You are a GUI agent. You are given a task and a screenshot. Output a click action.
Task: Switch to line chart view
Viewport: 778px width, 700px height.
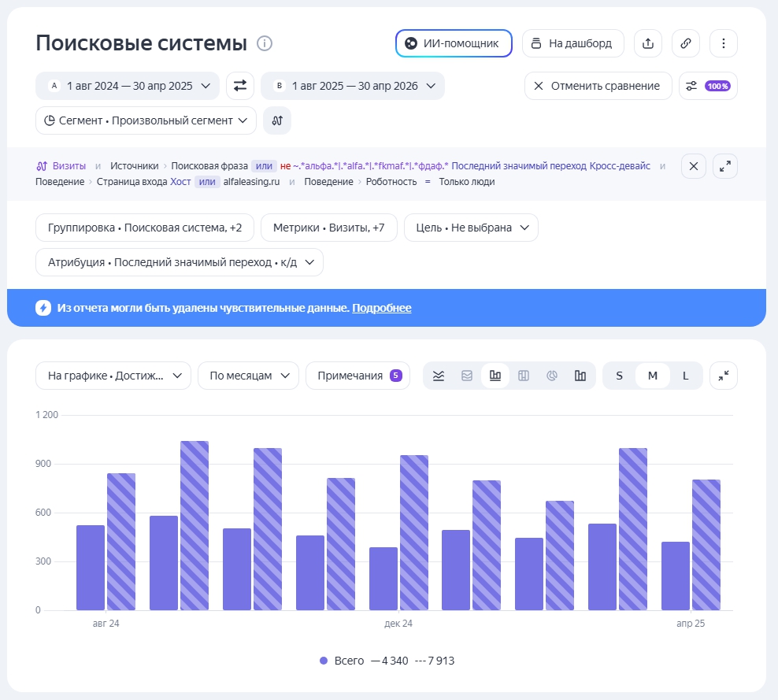[x=438, y=376]
